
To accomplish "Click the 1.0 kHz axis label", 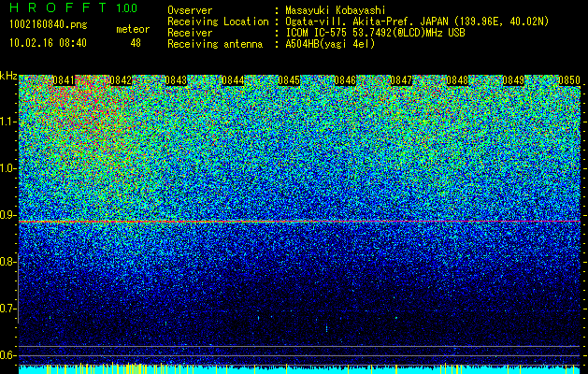I will pyautogui.click(x=7, y=168).
